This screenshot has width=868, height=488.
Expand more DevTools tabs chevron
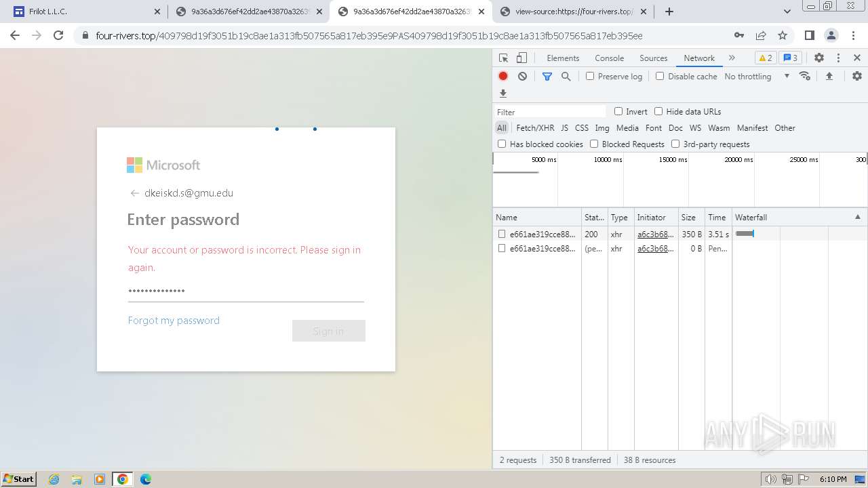[732, 58]
